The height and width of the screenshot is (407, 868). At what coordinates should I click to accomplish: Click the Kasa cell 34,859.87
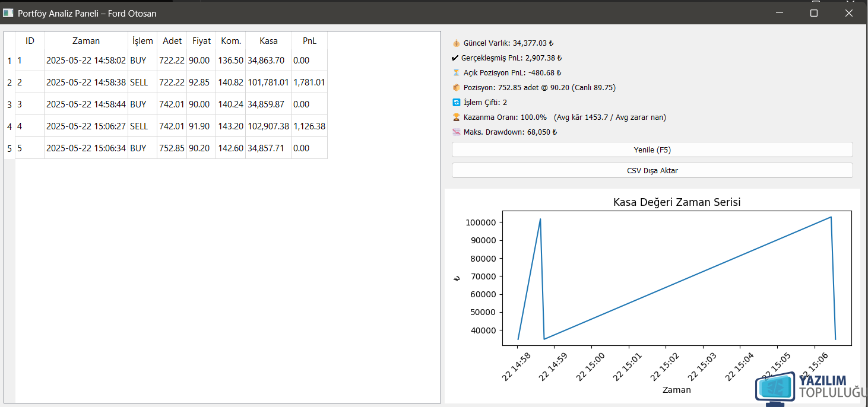[x=268, y=104]
